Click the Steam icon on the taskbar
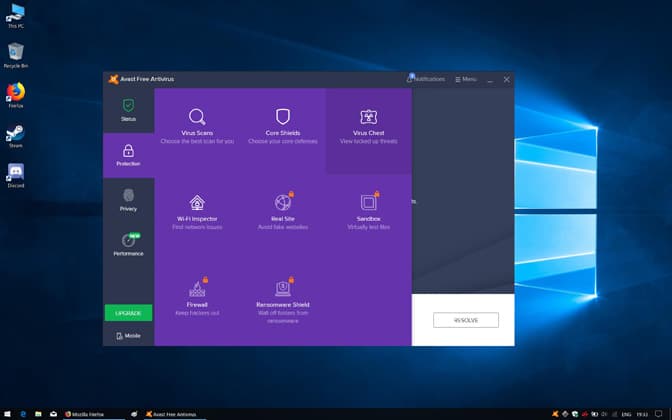This screenshot has height=420, width=672. point(134,414)
